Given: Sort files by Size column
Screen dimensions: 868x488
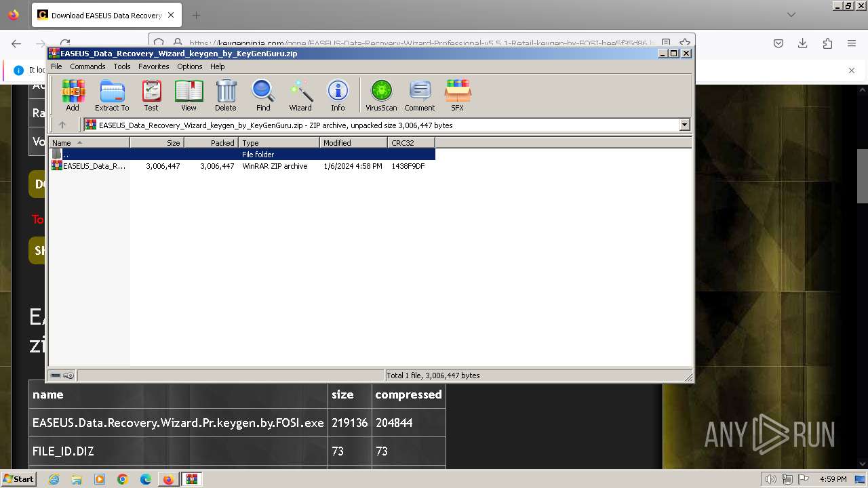Looking at the screenshot, I should click(157, 142).
